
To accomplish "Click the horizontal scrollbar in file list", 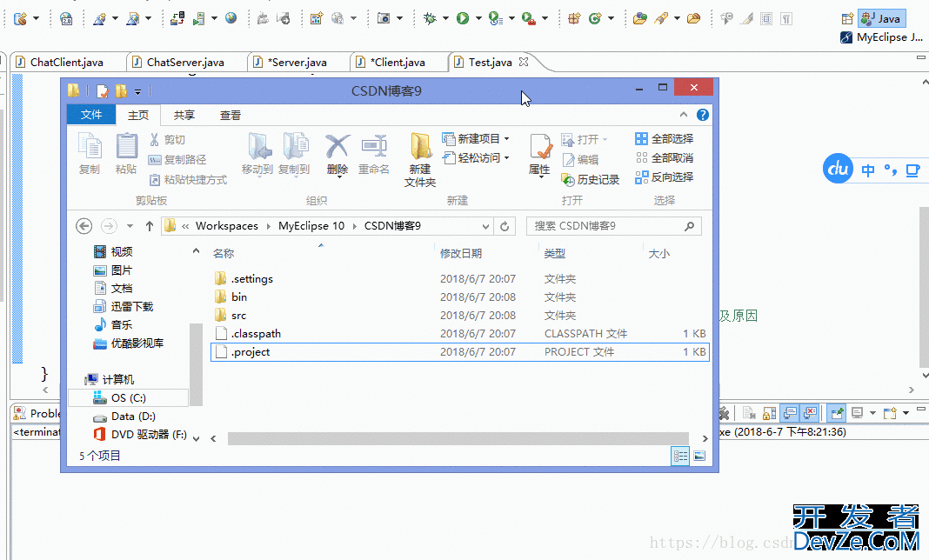I will (458, 438).
